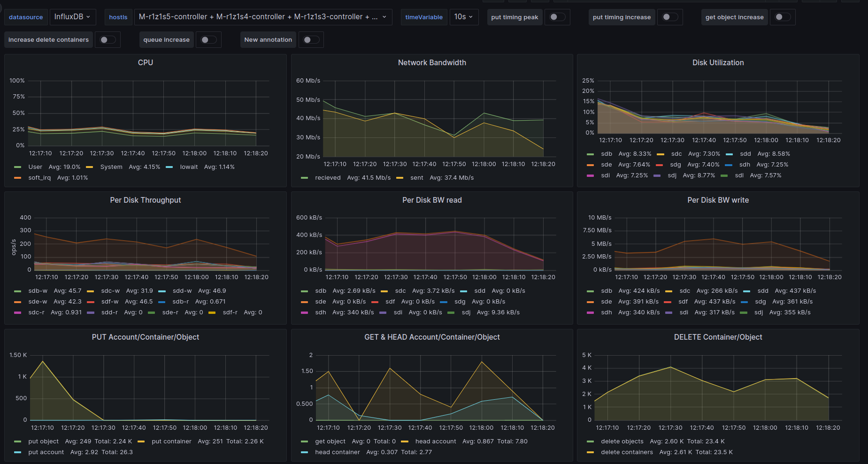Toggle the New annotation switch
Viewport: 868px width, 464px height.
click(311, 40)
